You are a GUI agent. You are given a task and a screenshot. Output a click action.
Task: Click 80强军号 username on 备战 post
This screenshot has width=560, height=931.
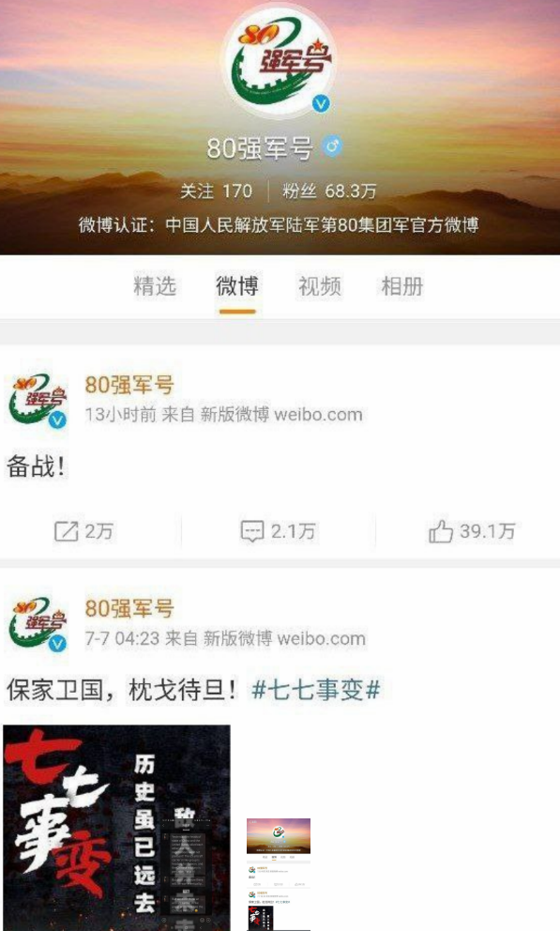(x=129, y=385)
